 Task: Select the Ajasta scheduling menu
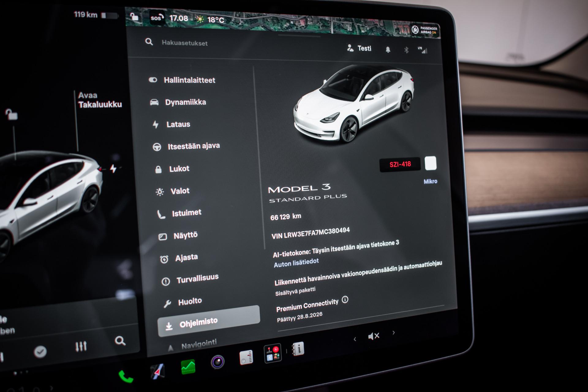pyautogui.click(x=179, y=258)
